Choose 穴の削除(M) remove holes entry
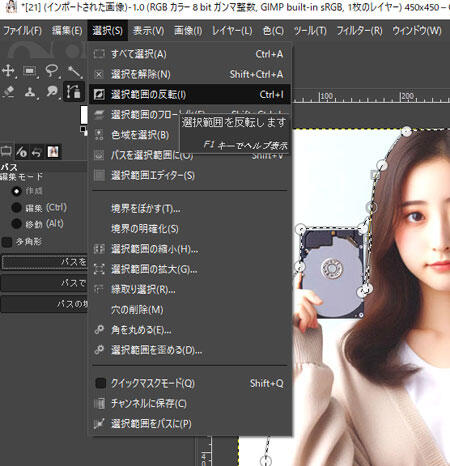 tap(190, 310)
